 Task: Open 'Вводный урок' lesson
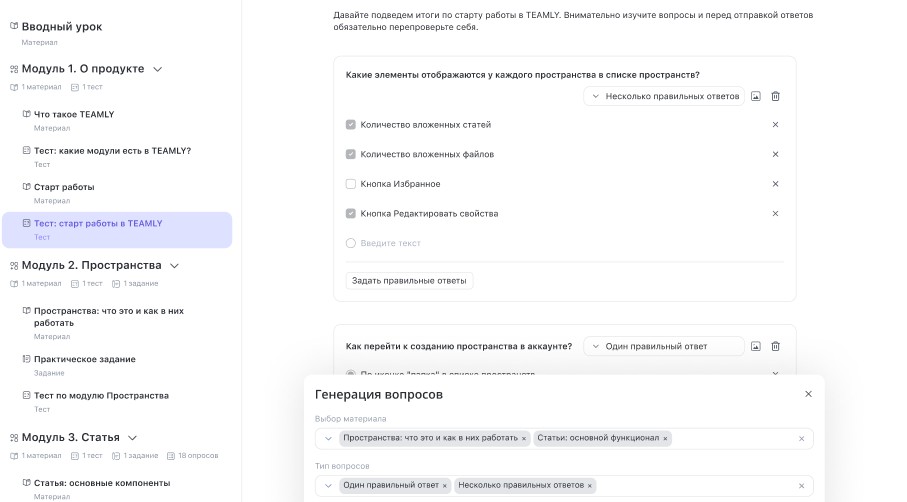point(62,27)
